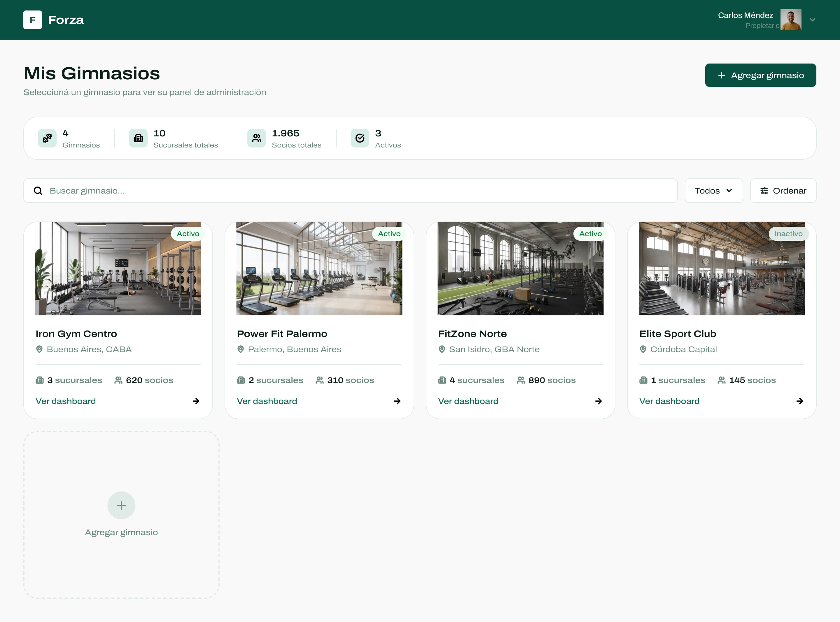Open Ver dashboard for Iron Gym Centro

click(66, 401)
